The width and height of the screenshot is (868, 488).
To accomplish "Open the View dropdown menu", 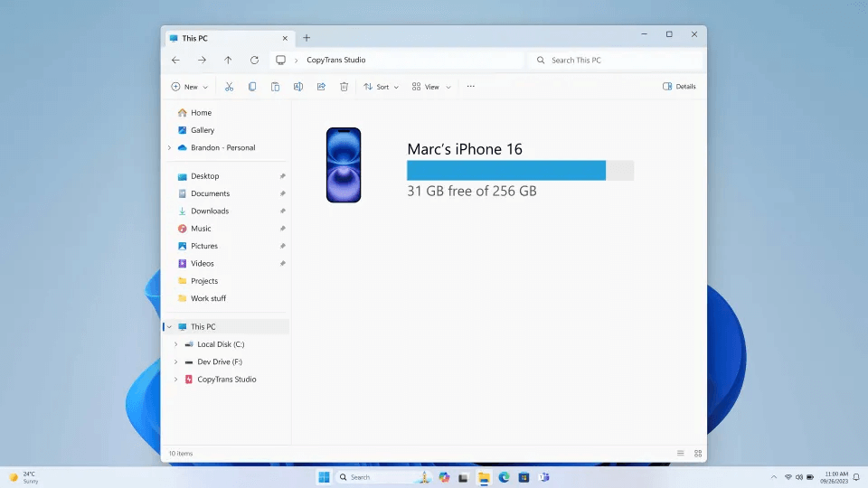I will tap(431, 87).
